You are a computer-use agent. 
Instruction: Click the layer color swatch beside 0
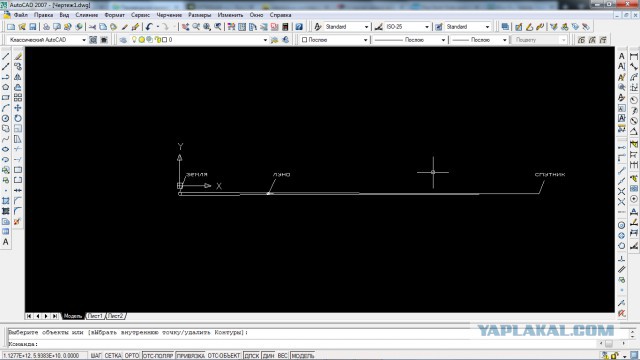[x=164, y=40]
